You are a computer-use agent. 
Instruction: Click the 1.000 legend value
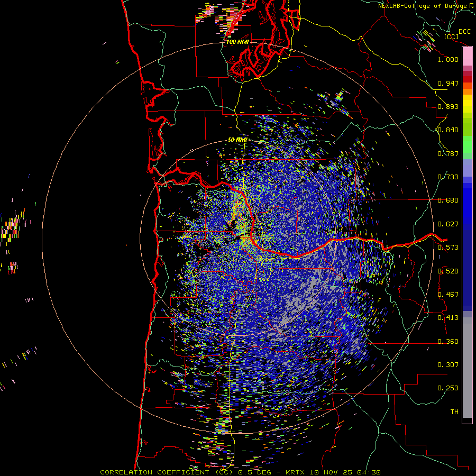(x=448, y=59)
